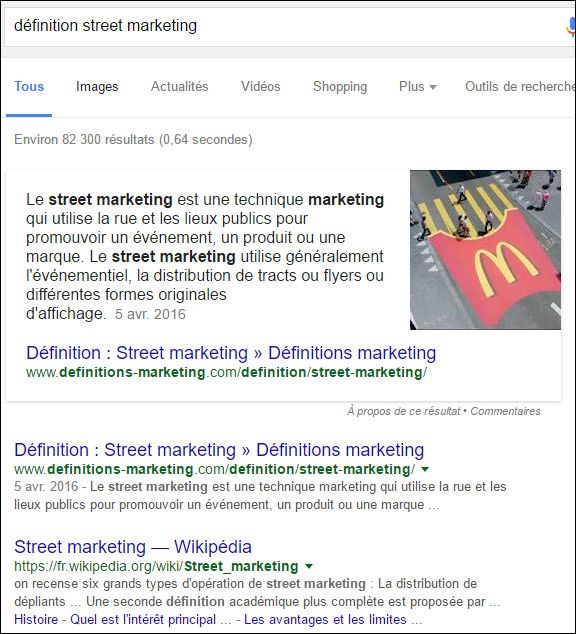This screenshot has width=576, height=634.
Task: Click the voice search microphone icon
Action: [570, 26]
